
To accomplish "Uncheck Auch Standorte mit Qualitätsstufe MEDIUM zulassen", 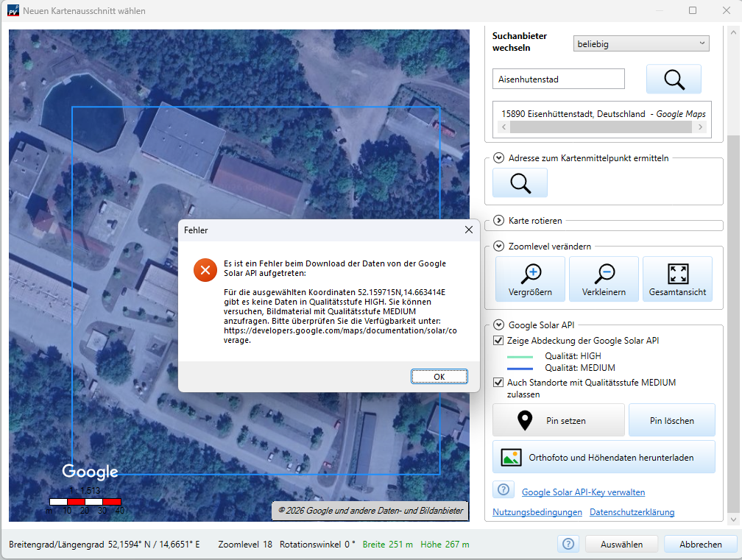I will pyautogui.click(x=498, y=383).
